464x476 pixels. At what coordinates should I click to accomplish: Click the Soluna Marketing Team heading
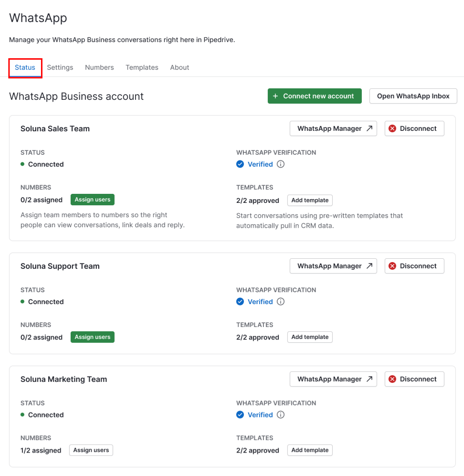[x=63, y=380]
